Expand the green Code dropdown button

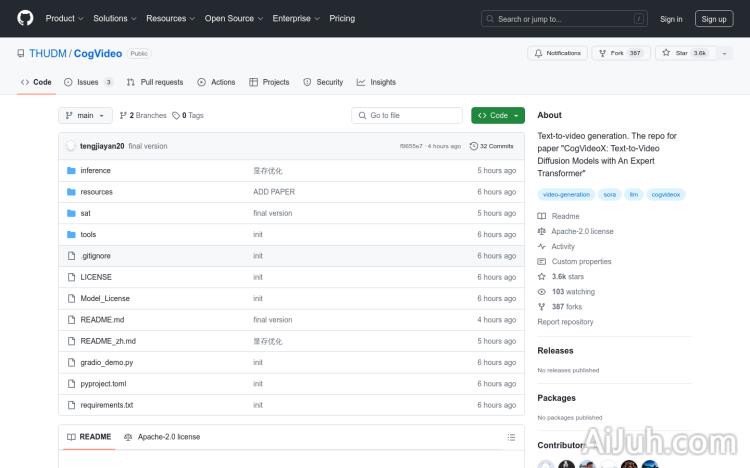click(x=497, y=116)
